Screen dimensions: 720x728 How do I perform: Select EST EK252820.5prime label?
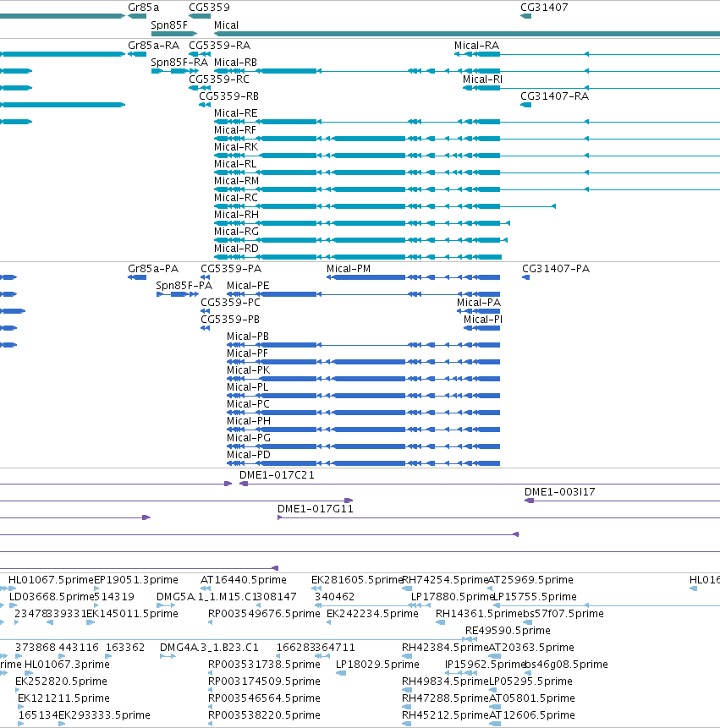click(61, 681)
